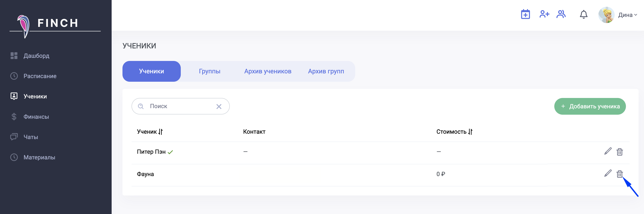The height and width of the screenshot is (214, 644).
Task: Edit Питер Пэн with pencil icon
Action: pyautogui.click(x=607, y=151)
